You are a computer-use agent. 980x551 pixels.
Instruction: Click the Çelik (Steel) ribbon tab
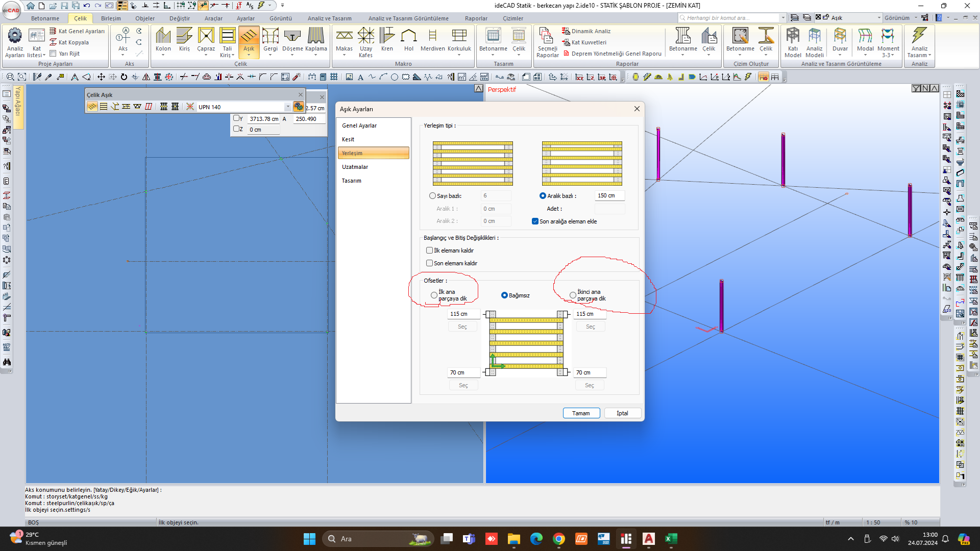[x=80, y=18]
